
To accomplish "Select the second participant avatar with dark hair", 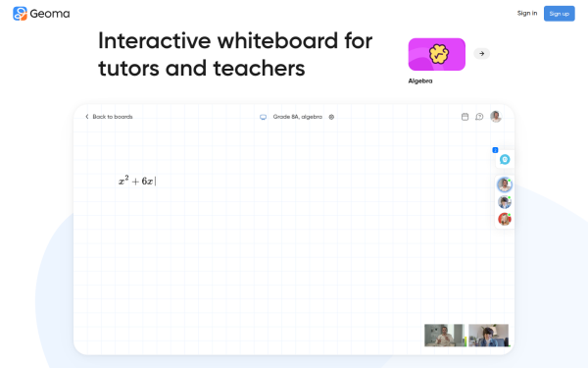I will click(505, 202).
